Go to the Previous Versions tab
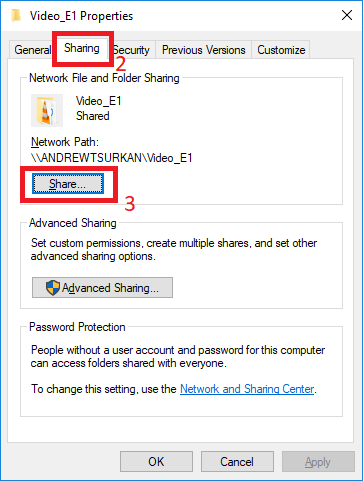 pyautogui.click(x=203, y=50)
